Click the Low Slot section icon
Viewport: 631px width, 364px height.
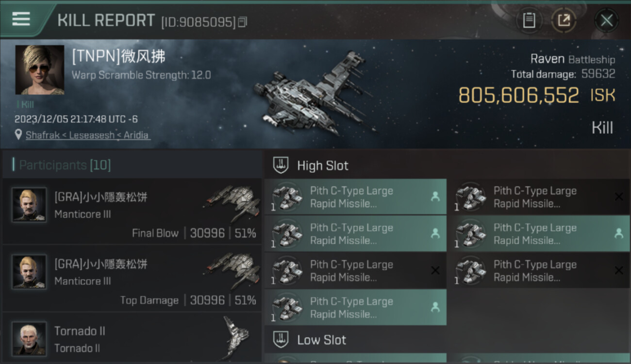(281, 340)
